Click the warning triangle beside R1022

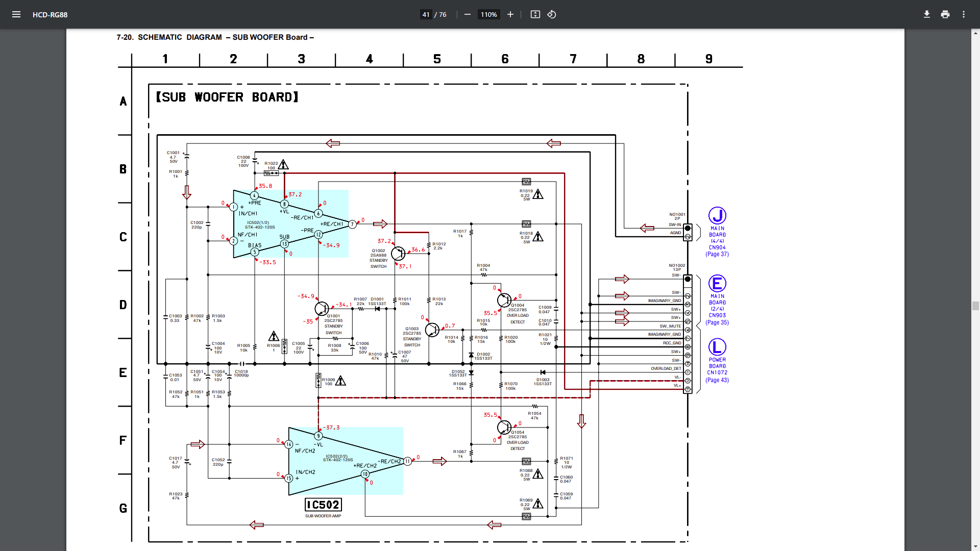click(283, 164)
